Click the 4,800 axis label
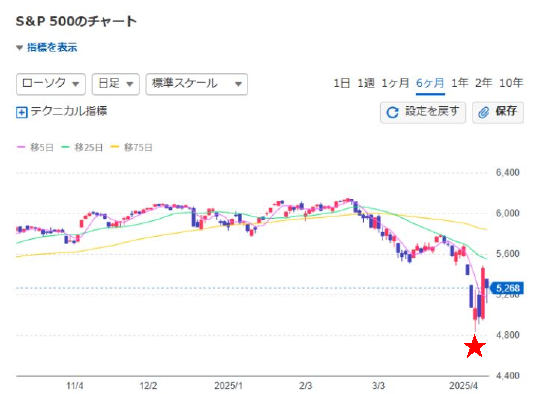 tap(508, 335)
